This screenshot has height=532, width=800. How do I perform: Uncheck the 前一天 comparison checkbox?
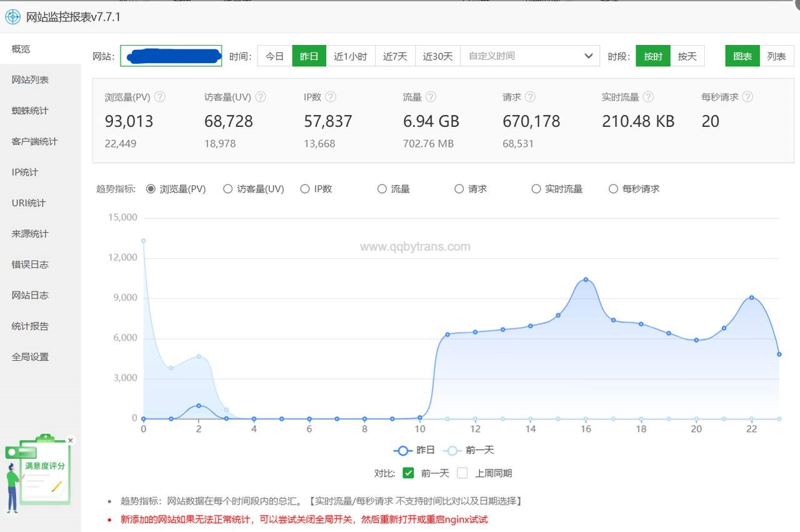(408, 473)
